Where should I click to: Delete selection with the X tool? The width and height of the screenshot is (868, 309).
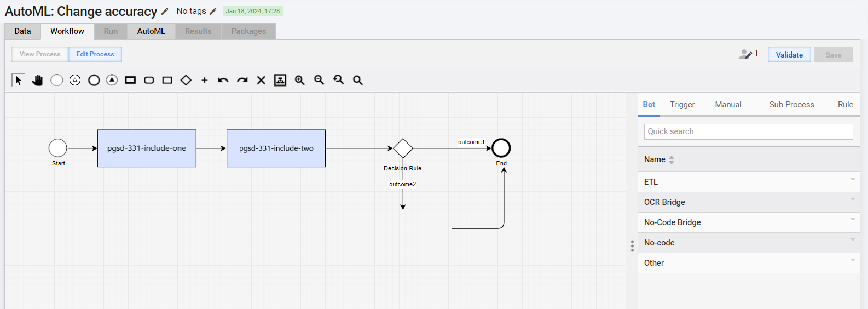[261, 80]
